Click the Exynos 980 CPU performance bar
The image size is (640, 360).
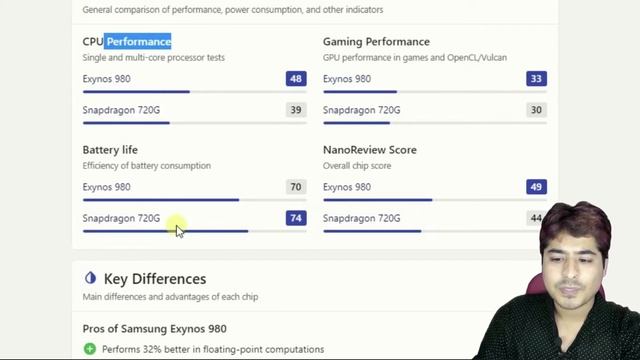click(194, 92)
